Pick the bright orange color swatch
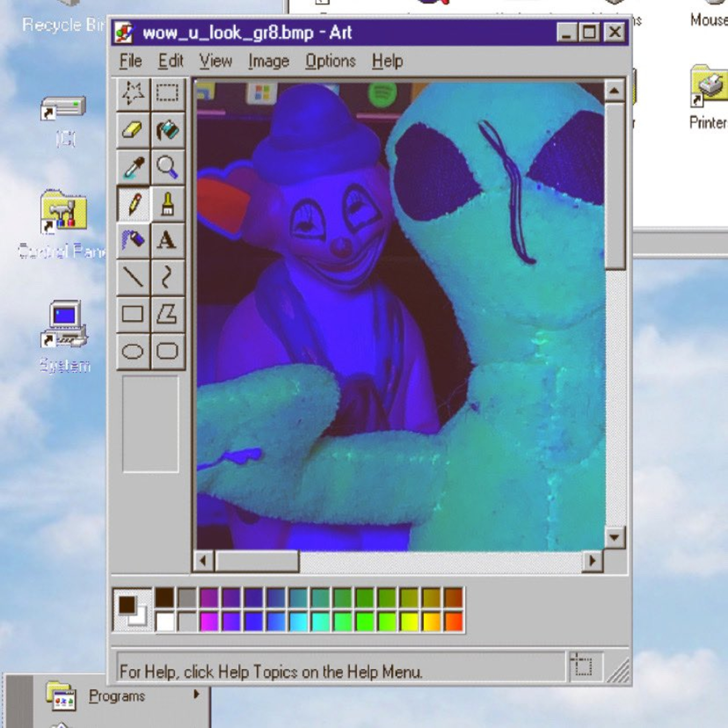This screenshot has height=728, width=728. pos(453,621)
